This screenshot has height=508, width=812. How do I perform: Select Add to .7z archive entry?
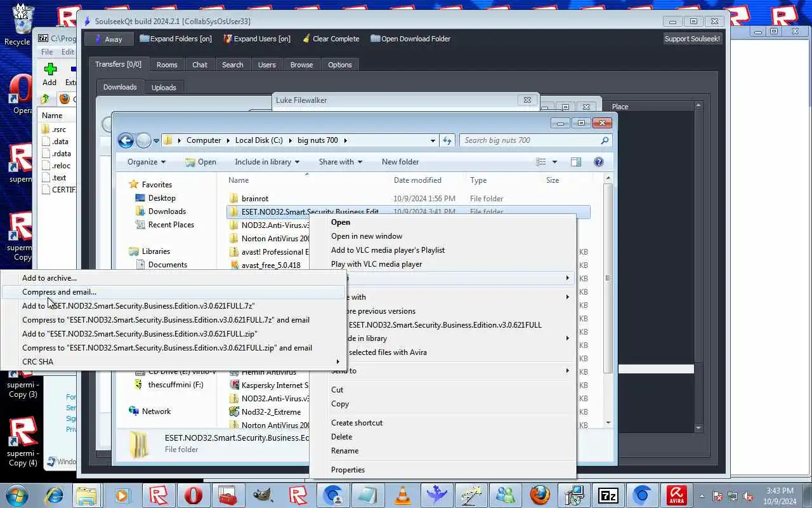(x=174, y=306)
